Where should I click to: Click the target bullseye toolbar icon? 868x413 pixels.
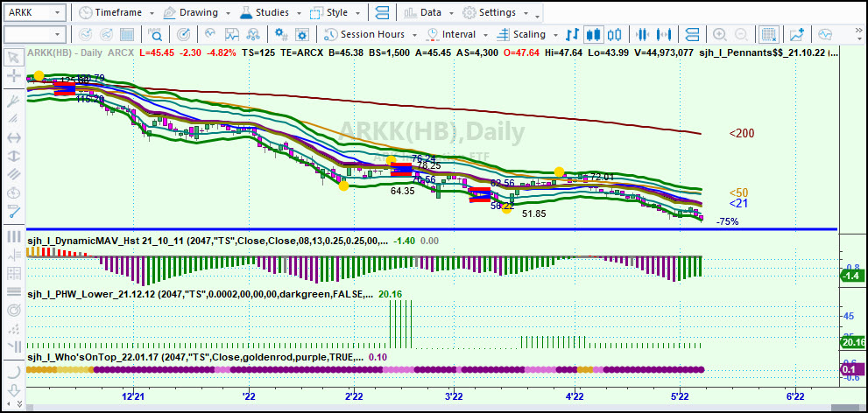183,34
